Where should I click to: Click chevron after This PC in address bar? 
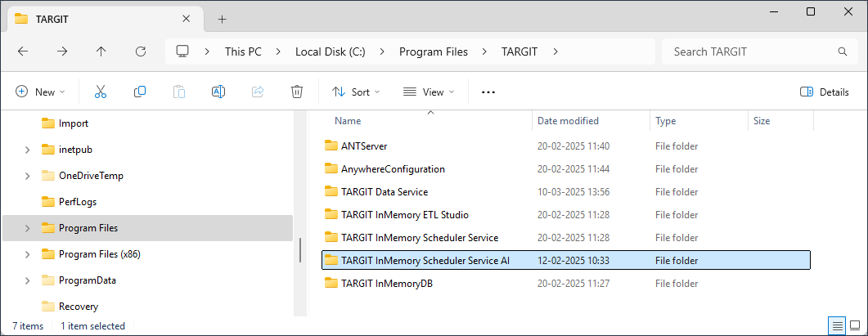pyautogui.click(x=278, y=52)
